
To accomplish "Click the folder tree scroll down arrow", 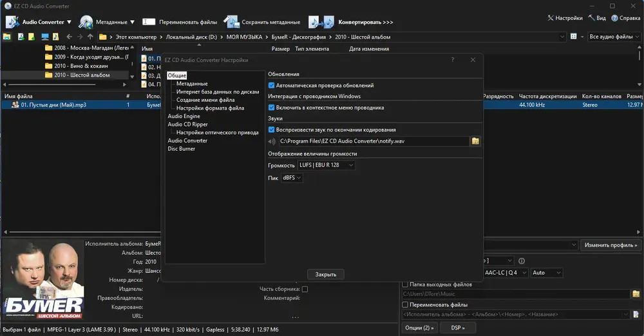I will pyautogui.click(x=132, y=77).
